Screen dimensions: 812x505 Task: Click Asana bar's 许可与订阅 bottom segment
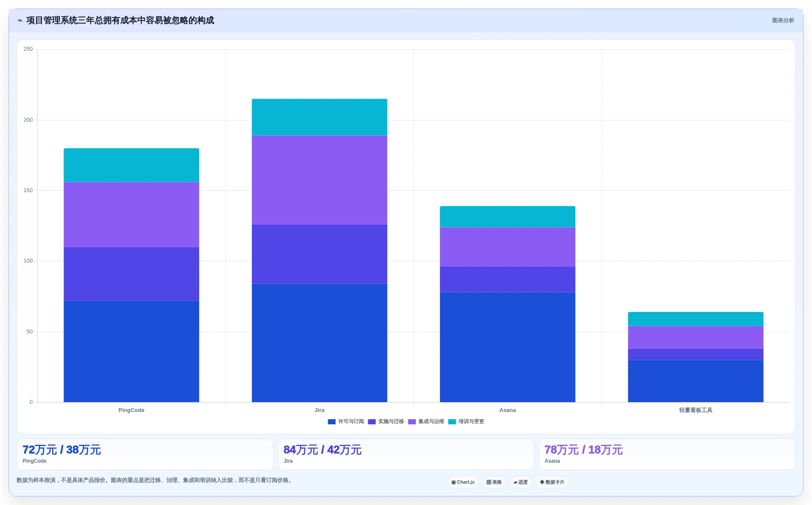pos(508,347)
